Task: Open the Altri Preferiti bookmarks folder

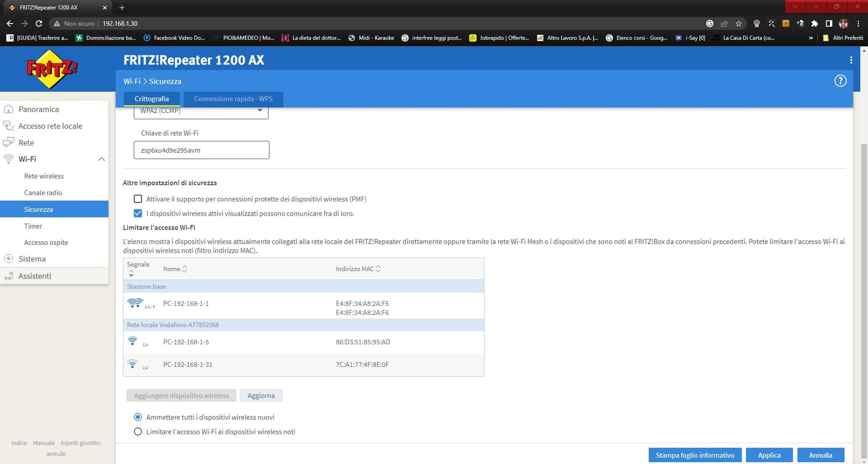Action: point(843,38)
